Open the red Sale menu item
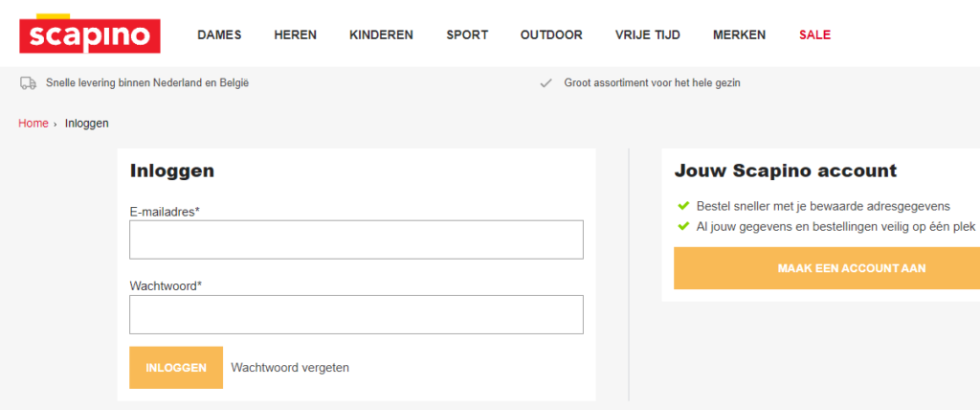Image resolution: width=980 pixels, height=410 pixels. pos(815,35)
